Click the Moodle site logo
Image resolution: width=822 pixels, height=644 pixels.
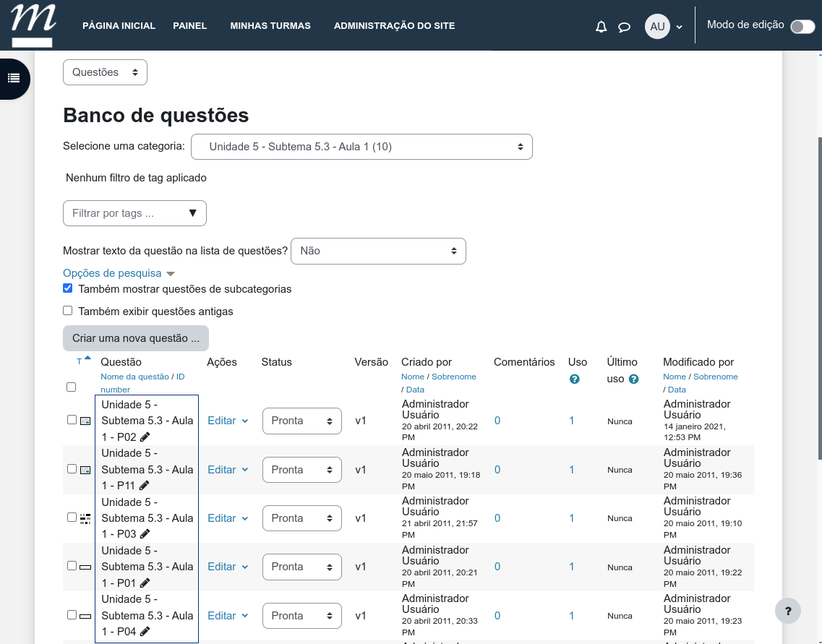coord(33,24)
